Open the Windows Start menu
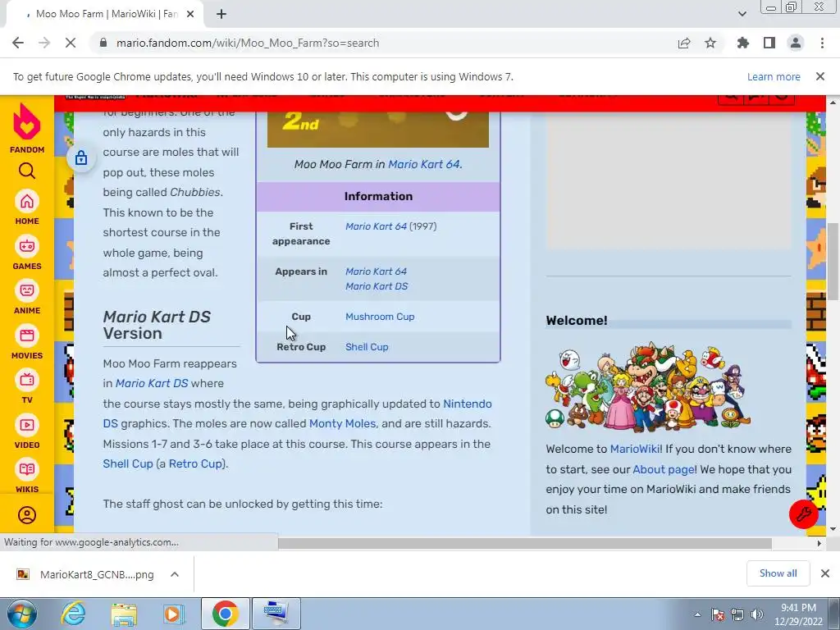The width and height of the screenshot is (840, 630). (x=21, y=614)
